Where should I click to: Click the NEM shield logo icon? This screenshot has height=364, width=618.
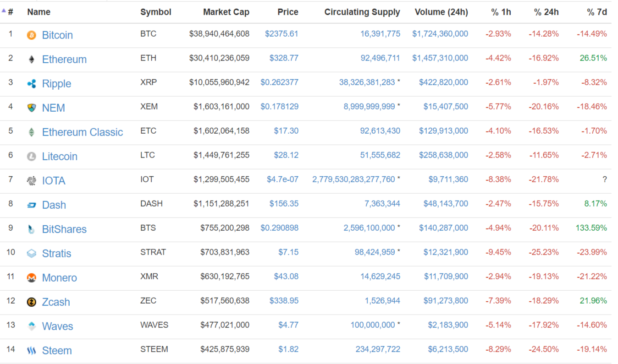coord(31,108)
